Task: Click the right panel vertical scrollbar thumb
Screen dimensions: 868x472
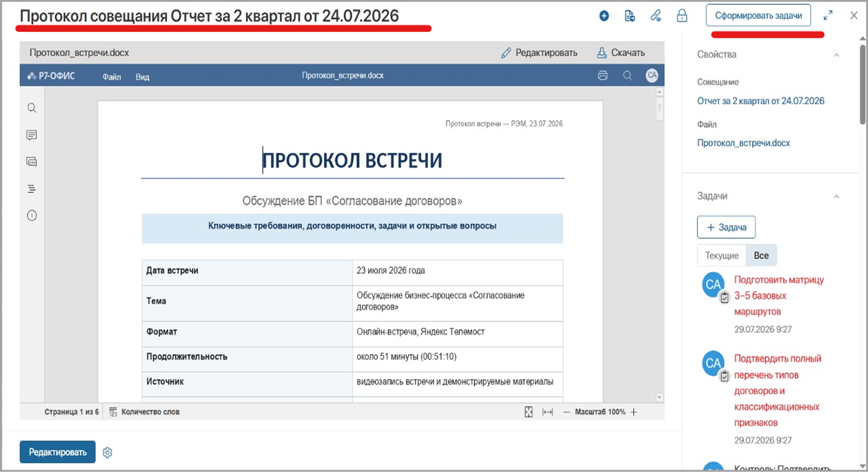Action: (x=863, y=84)
